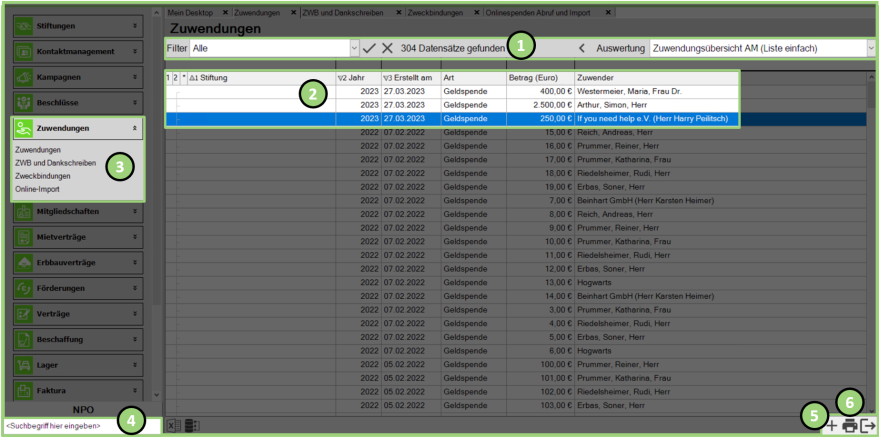Viewport: 879px width, 438px height.
Task: Collapse the Zuwendungen sidebar section
Action: (x=135, y=128)
